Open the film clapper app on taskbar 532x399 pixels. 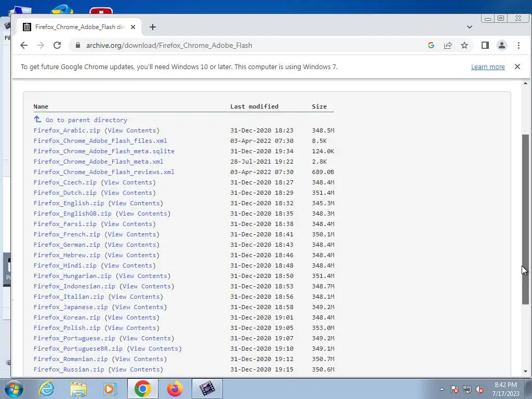coord(207,389)
